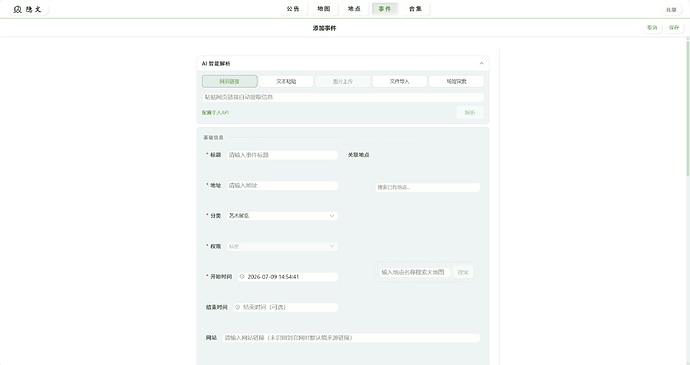Screen dimensions: 690x365
Task: Switch to the 公告 nav tab
Action: pyautogui.click(x=293, y=9)
